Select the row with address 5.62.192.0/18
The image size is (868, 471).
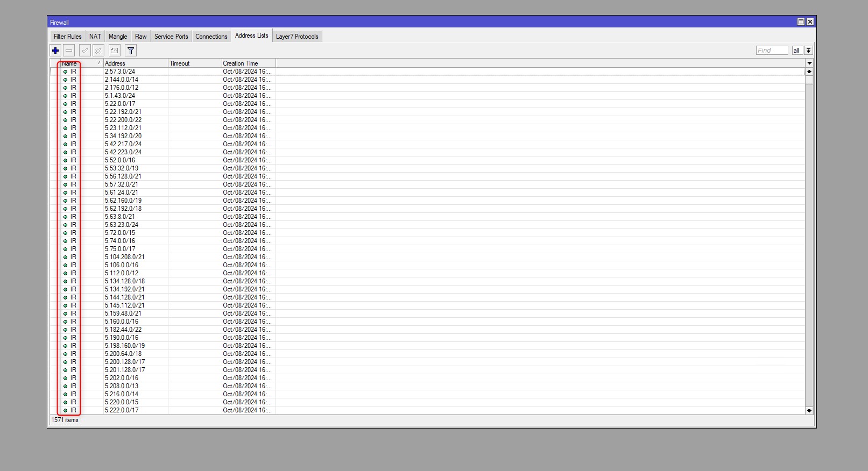click(428, 209)
